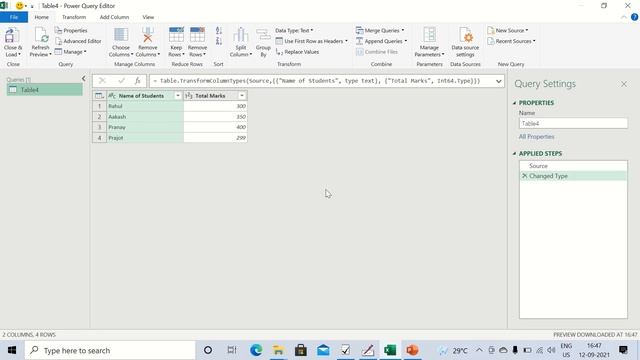Select the Total Marks cell 350
The image size is (640, 360).
(216, 117)
